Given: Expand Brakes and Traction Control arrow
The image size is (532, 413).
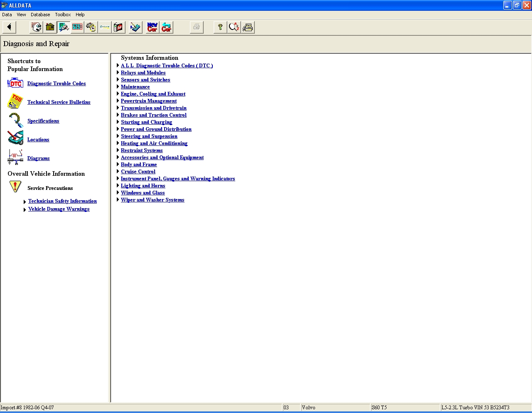Looking at the screenshot, I should [118, 115].
